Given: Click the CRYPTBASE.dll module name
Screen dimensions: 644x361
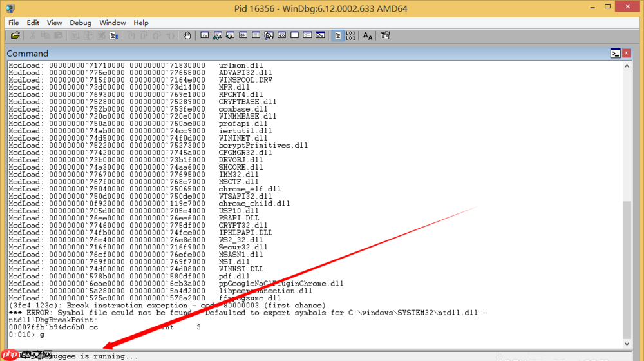Looking at the screenshot, I should coord(247,102).
